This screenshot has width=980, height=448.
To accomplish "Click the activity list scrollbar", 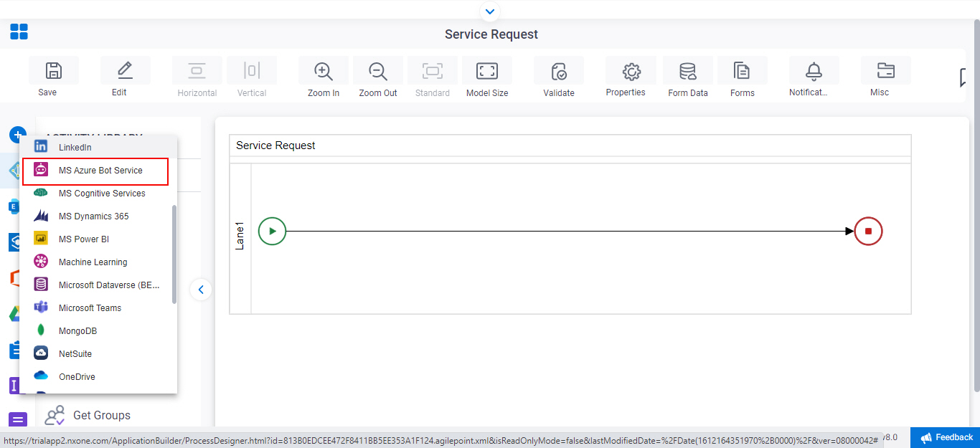I will [x=174, y=254].
